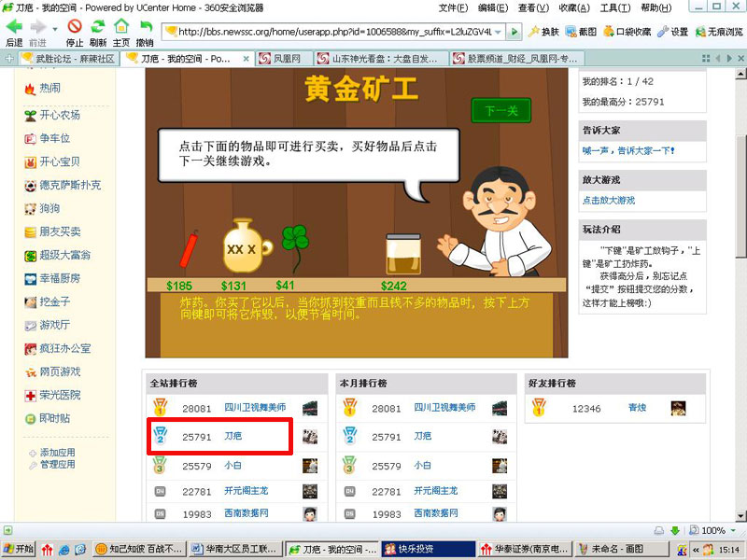Screen dimensions: 747x560
Task: Click 喊一声，告诉大家一下 link
Action: coord(628,150)
